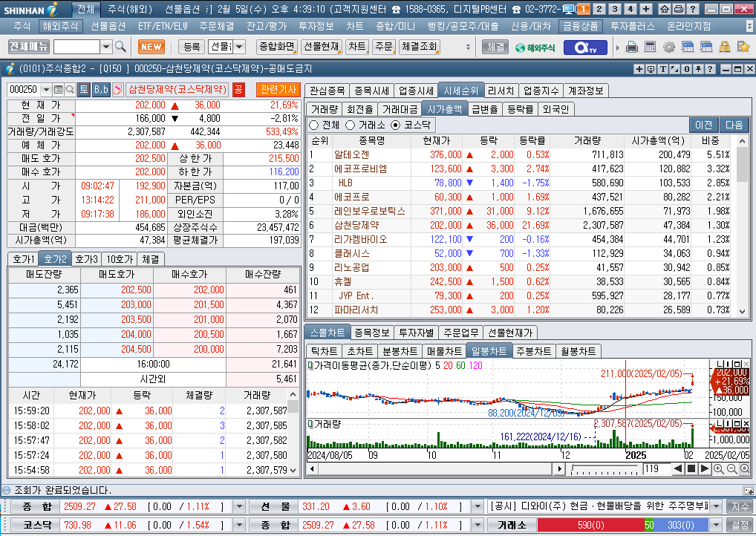The width and height of the screenshot is (756, 536).
Task: Click the star favorites icon in toolbar
Action: point(743,47)
